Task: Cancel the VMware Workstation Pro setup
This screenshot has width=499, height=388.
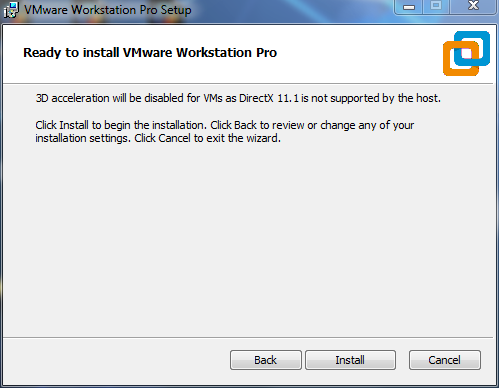Action: click(445, 360)
